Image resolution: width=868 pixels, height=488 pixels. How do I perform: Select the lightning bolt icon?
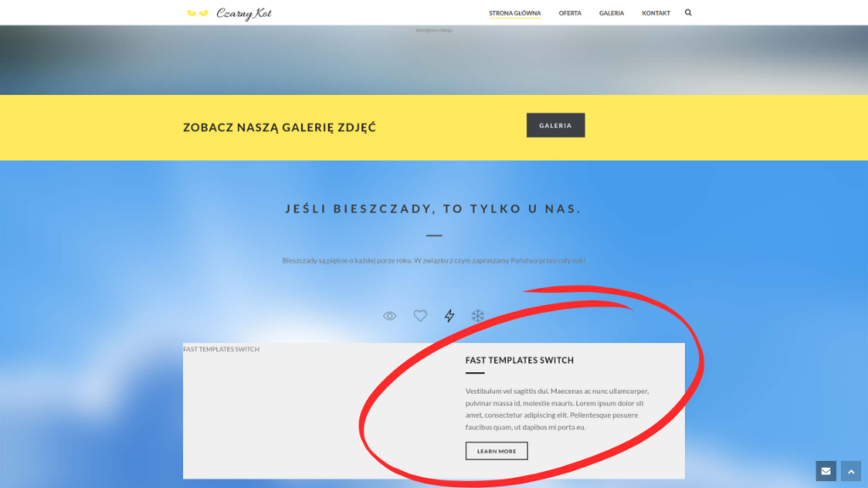pos(449,315)
